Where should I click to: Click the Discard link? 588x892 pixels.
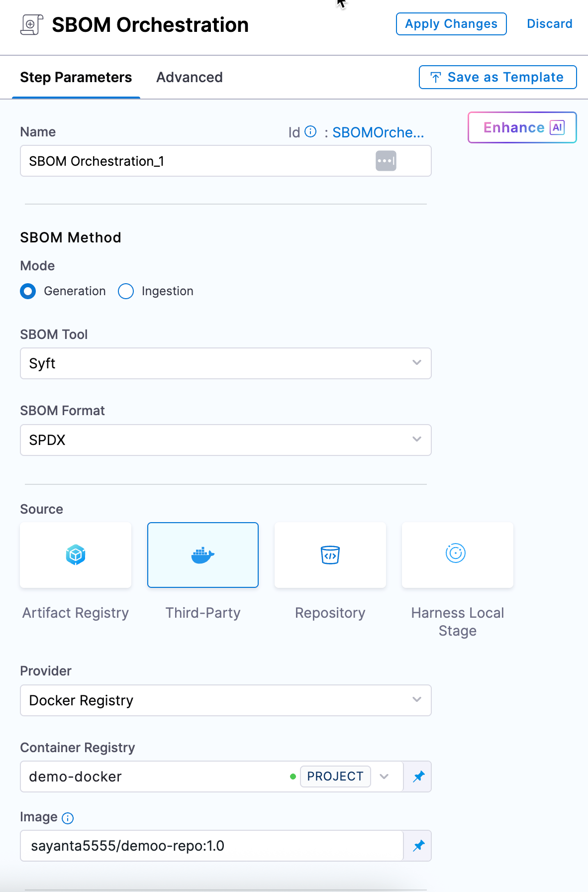(550, 24)
